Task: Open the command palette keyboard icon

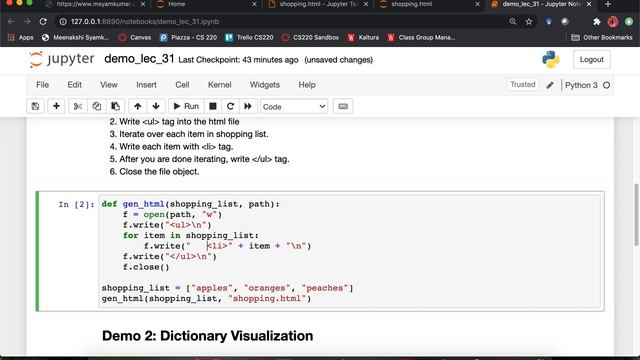Action: (x=343, y=107)
